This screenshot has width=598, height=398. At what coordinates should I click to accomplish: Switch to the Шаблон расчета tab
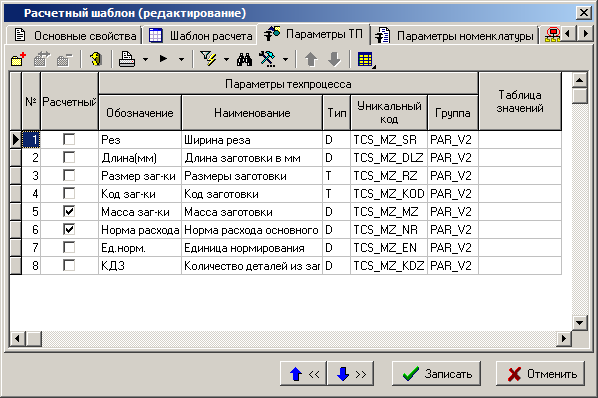[x=200, y=35]
